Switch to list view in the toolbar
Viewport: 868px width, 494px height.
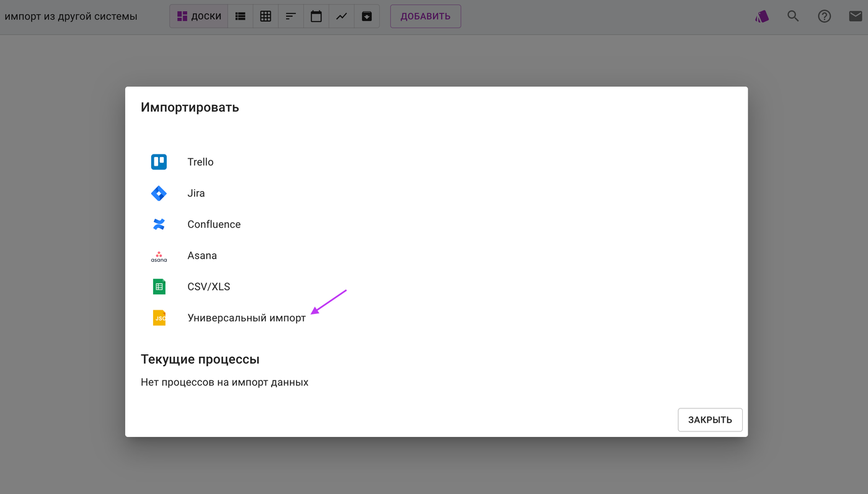tap(241, 16)
